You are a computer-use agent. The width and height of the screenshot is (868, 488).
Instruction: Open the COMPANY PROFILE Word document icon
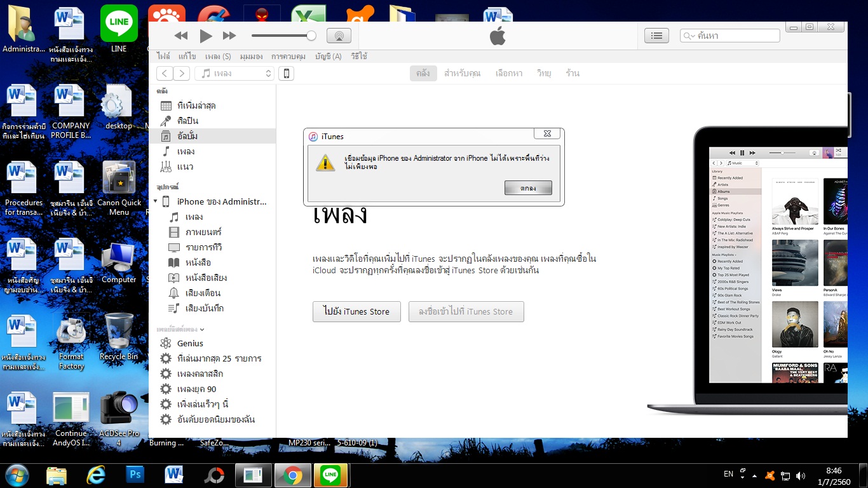pyautogui.click(x=71, y=112)
